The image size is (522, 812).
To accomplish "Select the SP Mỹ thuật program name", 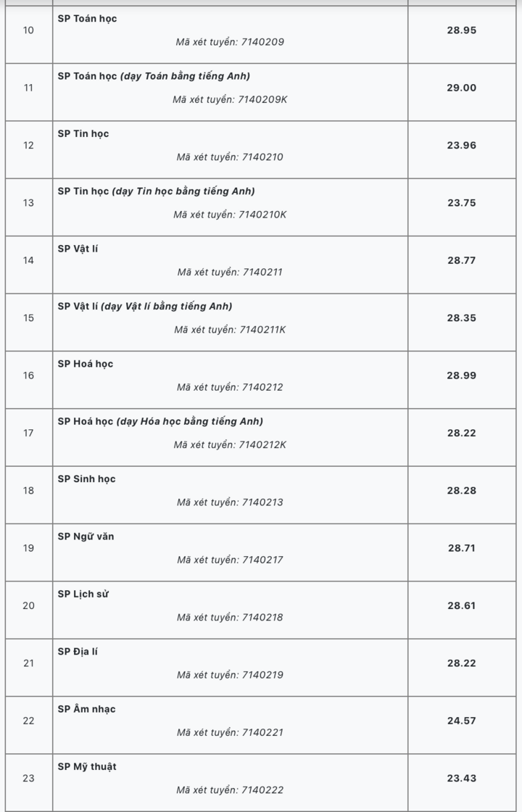I will [87, 767].
